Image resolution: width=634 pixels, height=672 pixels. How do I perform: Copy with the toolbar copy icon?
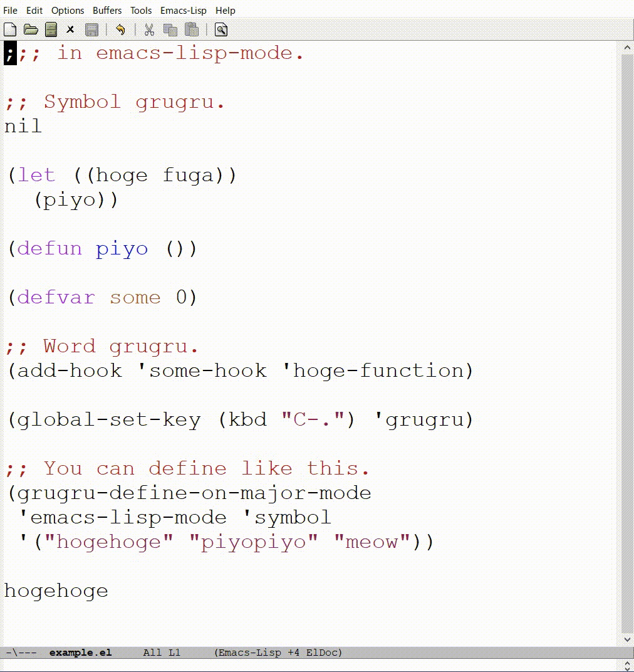click(x=170, y=29)
